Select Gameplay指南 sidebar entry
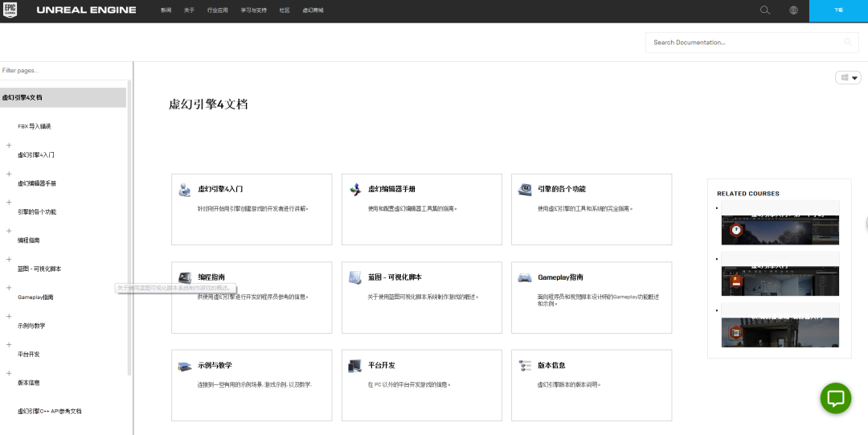This screenshot has width=868, height=435. pyautogui.click(x=35, y=298)
